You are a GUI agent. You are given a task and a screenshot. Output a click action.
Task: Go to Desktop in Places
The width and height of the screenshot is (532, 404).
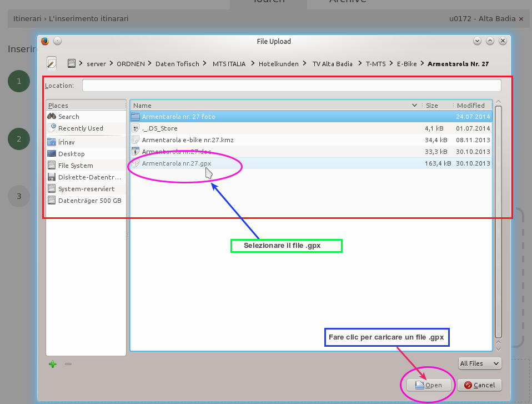[x=71, y=154]
